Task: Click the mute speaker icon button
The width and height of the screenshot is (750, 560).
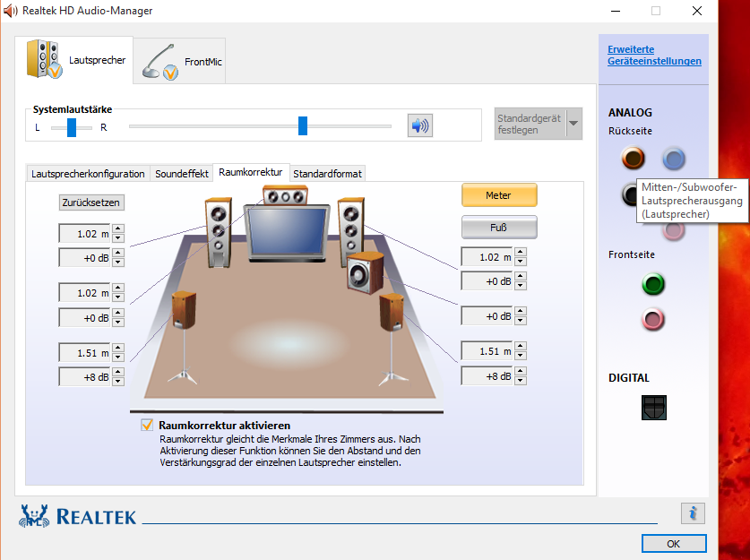Action: [420, 125]
